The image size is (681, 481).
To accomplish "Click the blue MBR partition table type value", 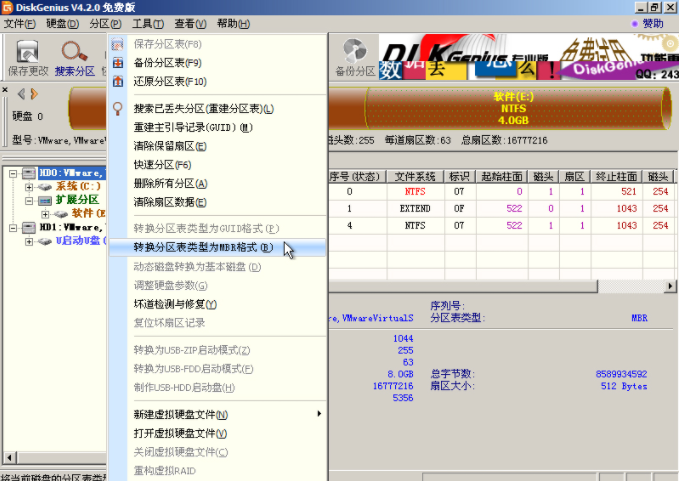I will (639, 318).
